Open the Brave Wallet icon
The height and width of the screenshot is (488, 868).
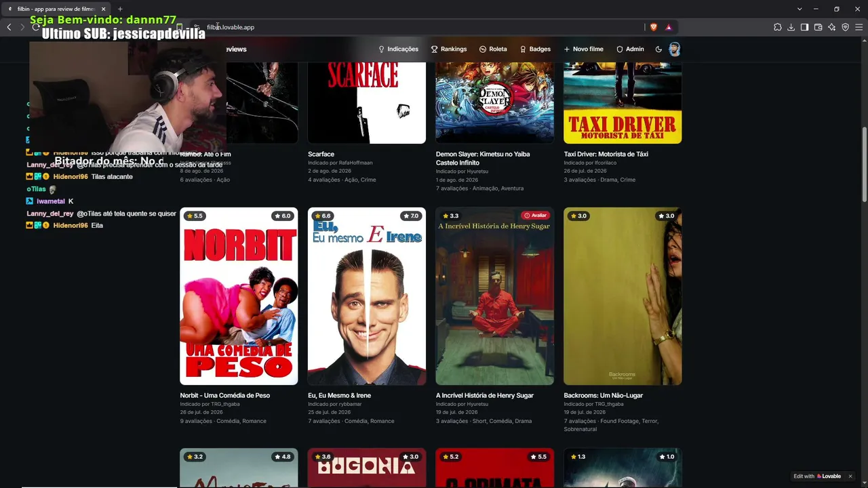pyautogui.click(x=818, y=27)
